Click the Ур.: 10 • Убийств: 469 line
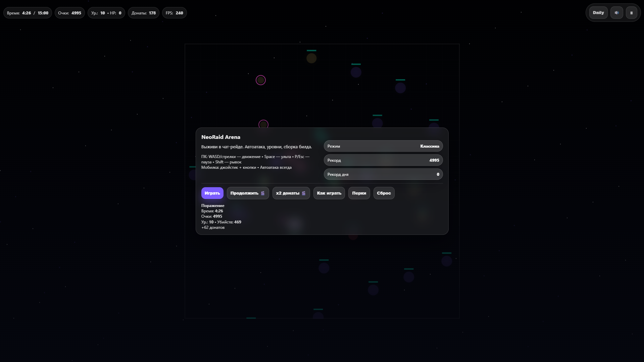The height and width of the screenshot is (362, 644). tap(221, 222)
